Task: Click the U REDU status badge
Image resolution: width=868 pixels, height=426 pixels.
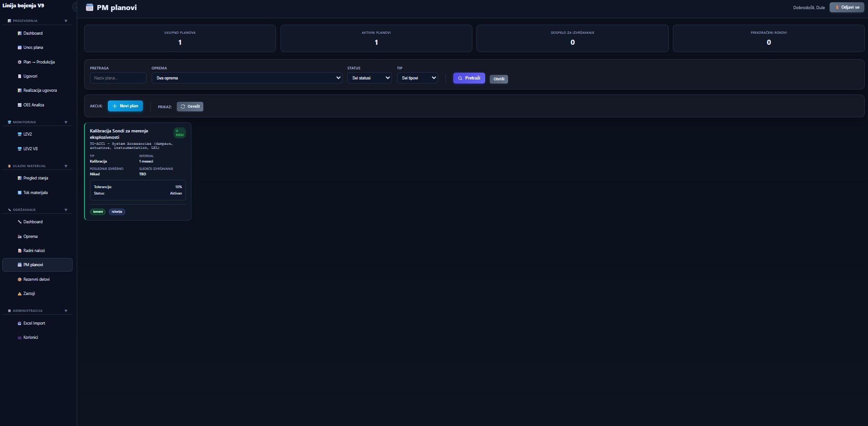Action: [180, 133]
